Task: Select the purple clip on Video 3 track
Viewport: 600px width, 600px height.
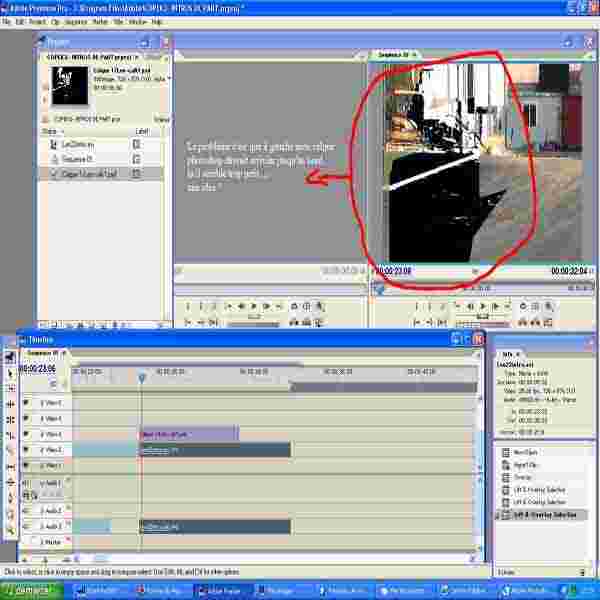Action: (189, 434)
